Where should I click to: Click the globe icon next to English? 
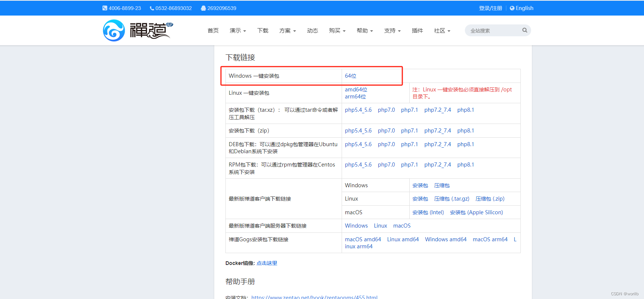pos(512,8)
